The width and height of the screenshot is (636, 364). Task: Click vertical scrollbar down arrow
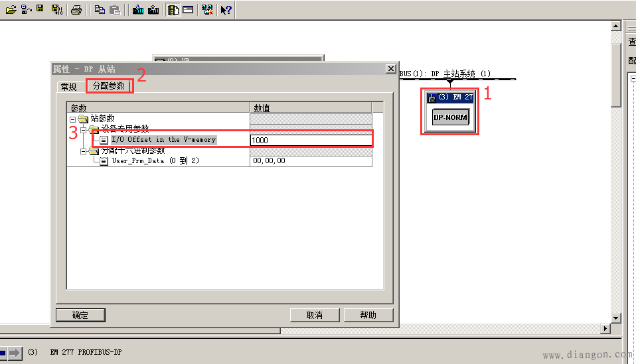(x=615, y=318)
